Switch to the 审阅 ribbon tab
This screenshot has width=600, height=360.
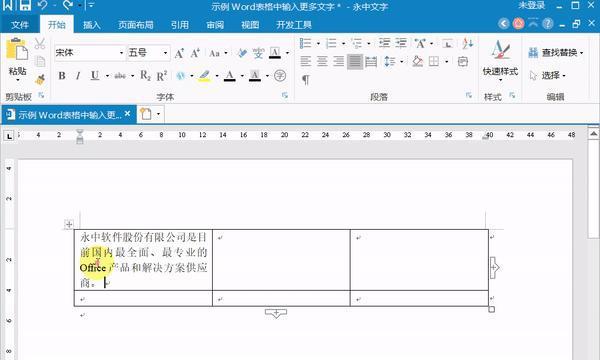(215, 25)
